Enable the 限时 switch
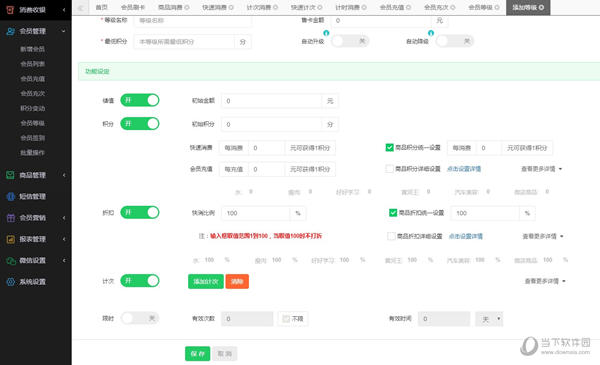 click(x=140, y=318)
